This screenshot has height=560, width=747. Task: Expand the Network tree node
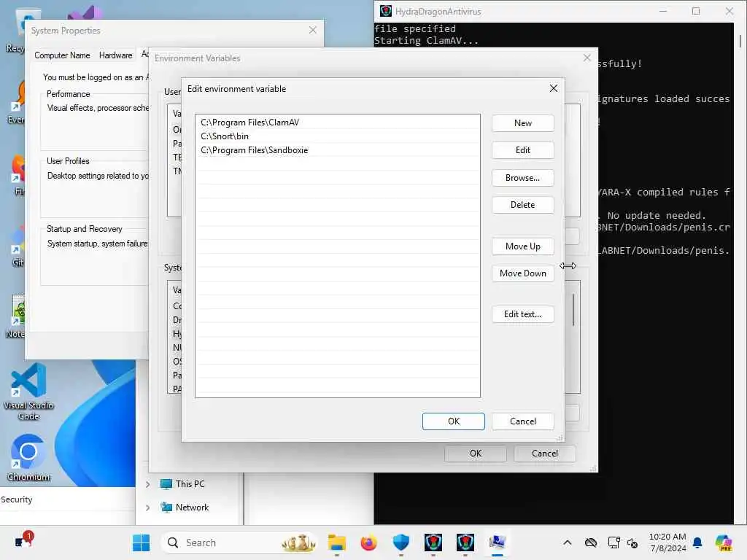click(x=147, y=507)
